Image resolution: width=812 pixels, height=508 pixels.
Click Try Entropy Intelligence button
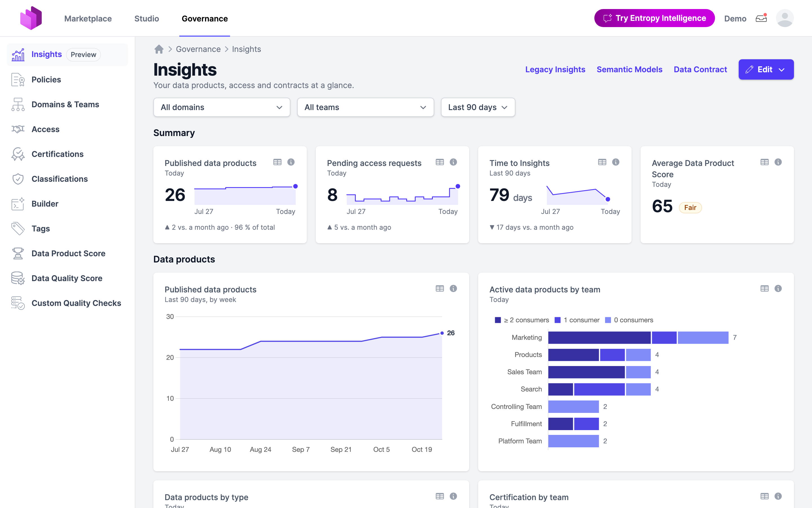point(654,18)
